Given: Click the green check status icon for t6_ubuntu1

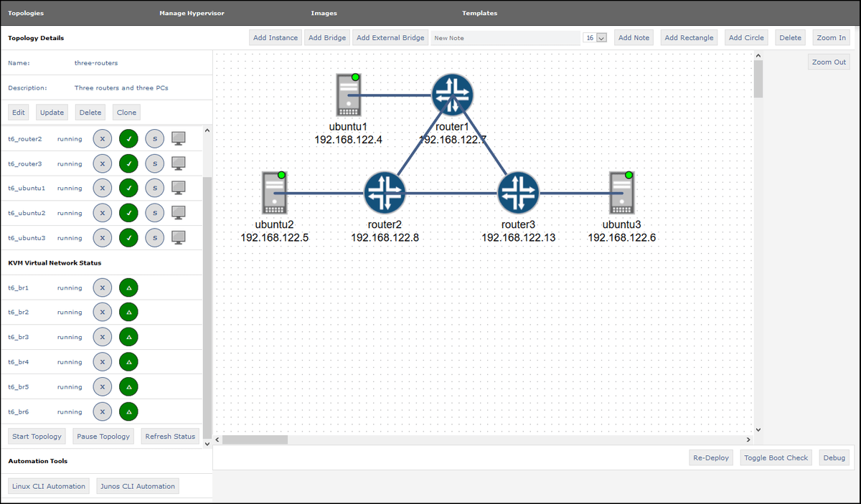Looking at the screenshot, I should pos(128,188).
